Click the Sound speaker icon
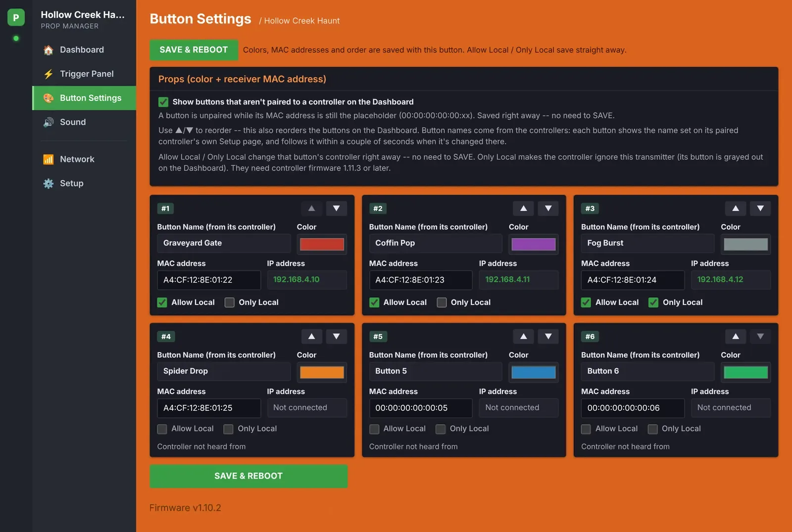 tap(49, 122)
